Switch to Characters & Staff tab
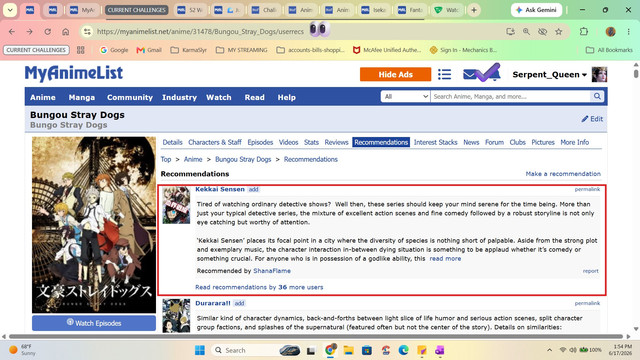 [215, 142]
